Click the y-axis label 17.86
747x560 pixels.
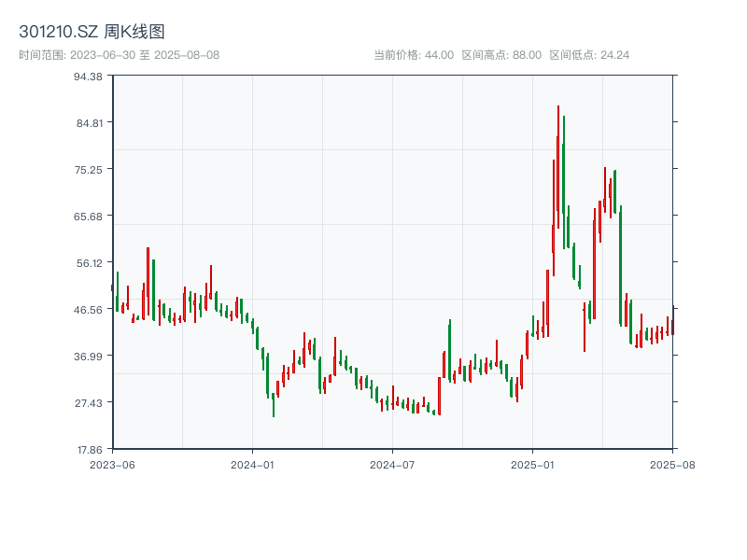point(90,450)
